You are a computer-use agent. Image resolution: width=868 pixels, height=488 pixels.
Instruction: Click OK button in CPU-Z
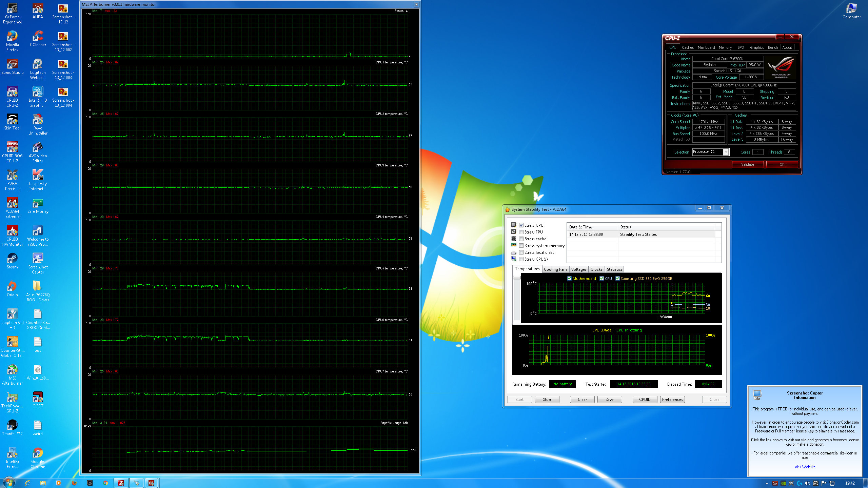click(782, 164)
